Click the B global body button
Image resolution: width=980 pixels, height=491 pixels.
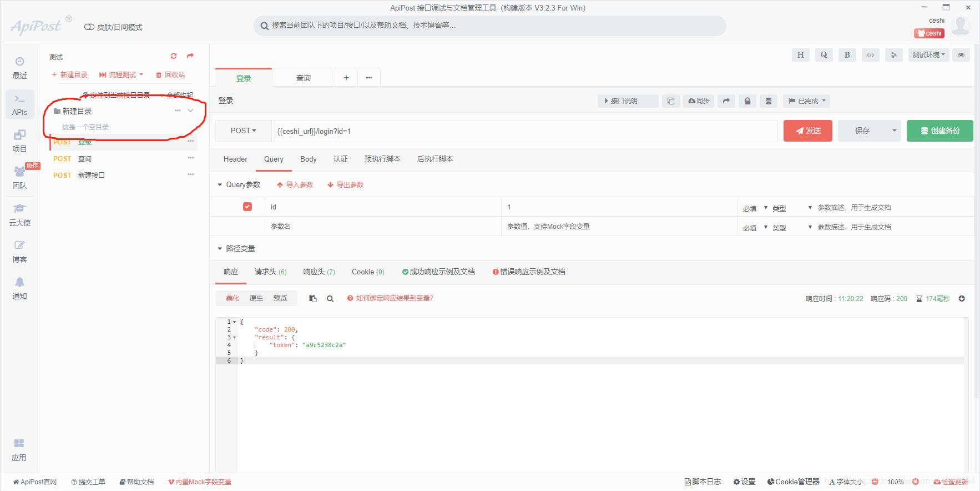pos(847,55)
